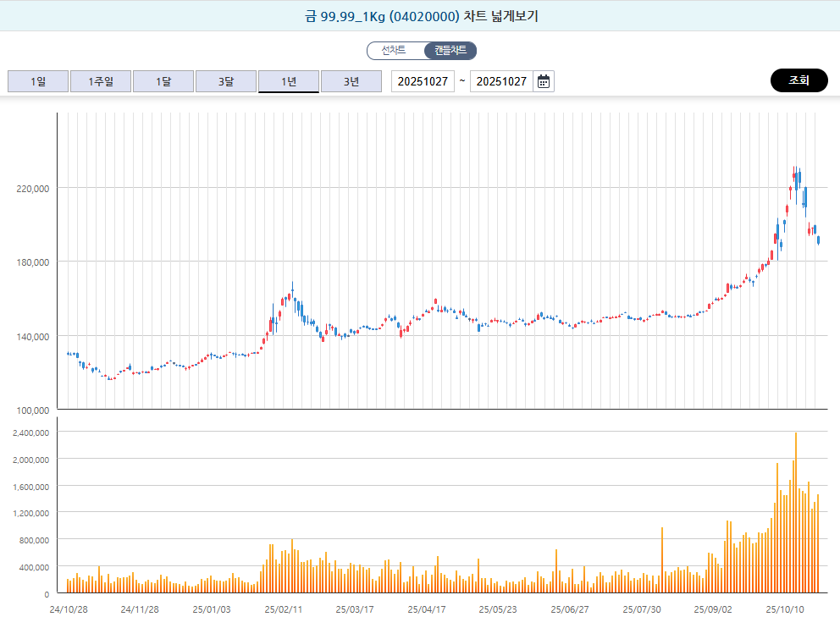Focus the end date input field

point(500,81)
